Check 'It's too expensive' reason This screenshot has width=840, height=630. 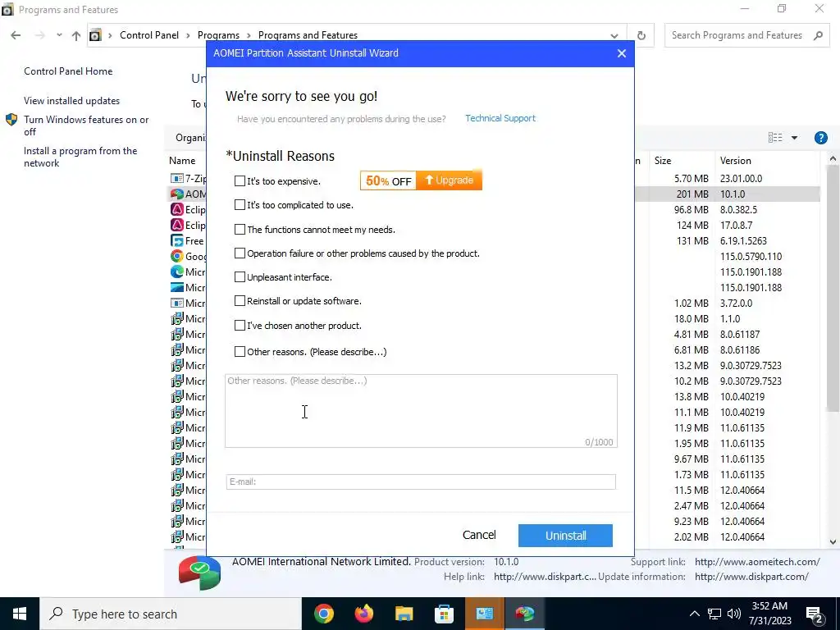point(240,181)
